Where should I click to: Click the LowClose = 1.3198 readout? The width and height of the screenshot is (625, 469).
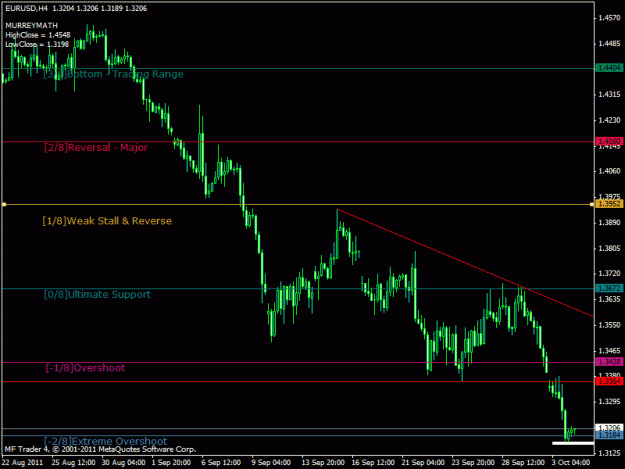[37, 44]
